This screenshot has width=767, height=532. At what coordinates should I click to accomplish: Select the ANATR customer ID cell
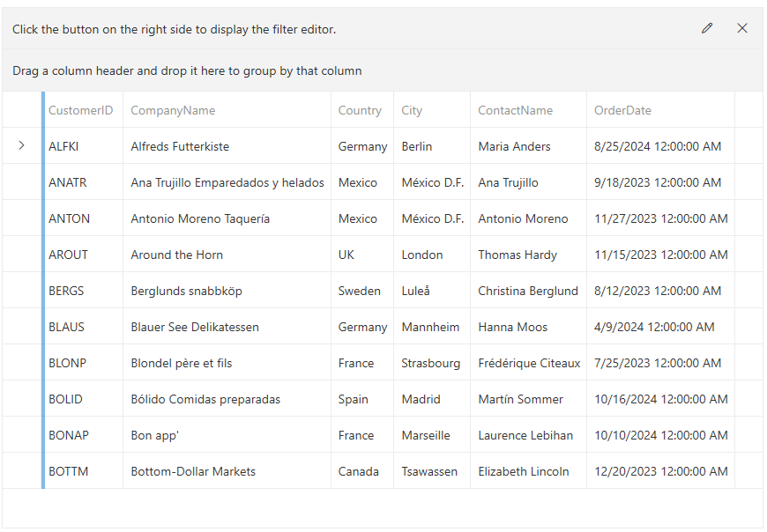pos(68,182)
